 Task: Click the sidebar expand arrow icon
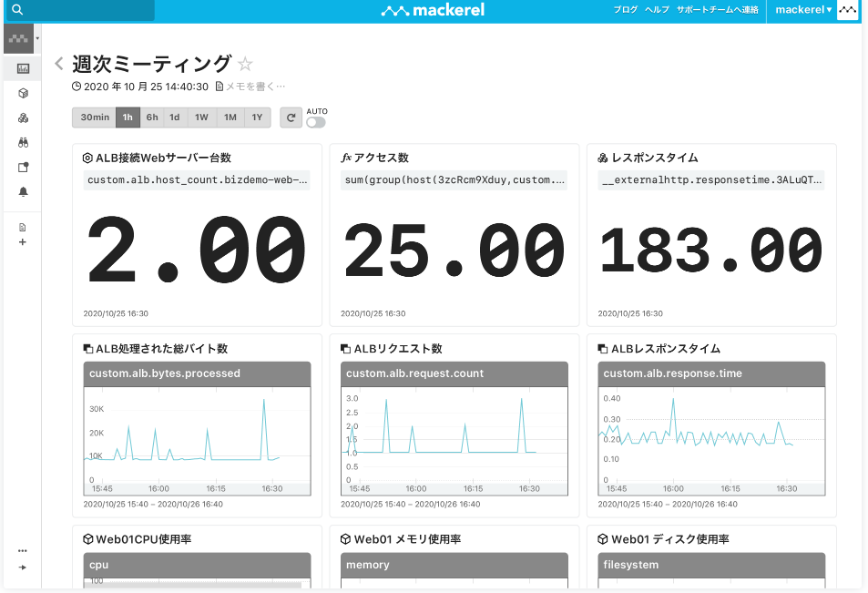pos(23,567)
